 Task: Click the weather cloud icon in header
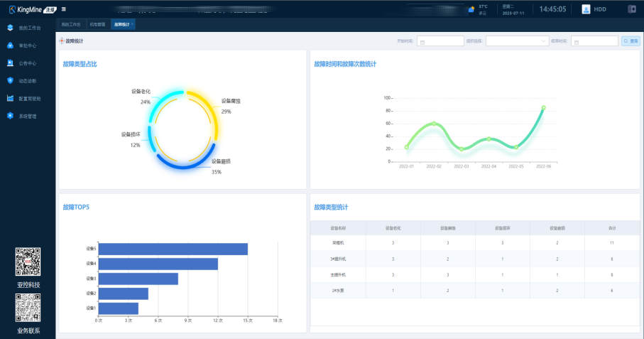tap(471, 9)
